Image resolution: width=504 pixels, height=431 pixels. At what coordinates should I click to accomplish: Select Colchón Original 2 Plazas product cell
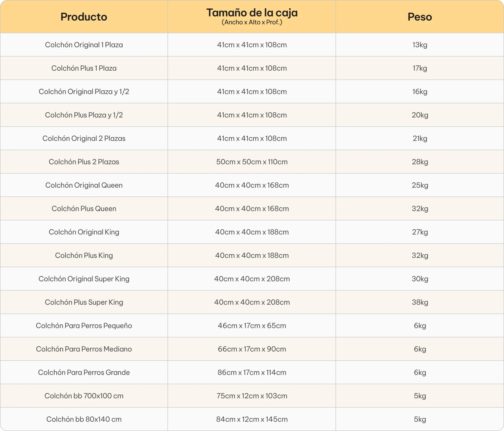click(x=84, y=138)
